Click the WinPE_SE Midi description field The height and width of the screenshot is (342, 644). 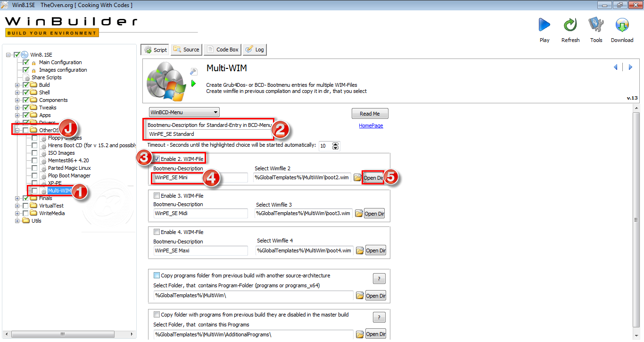point(200,213)
